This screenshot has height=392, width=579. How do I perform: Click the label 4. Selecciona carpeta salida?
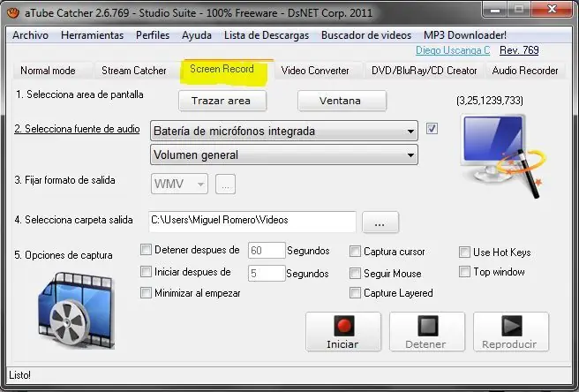[x=73, y=220]
